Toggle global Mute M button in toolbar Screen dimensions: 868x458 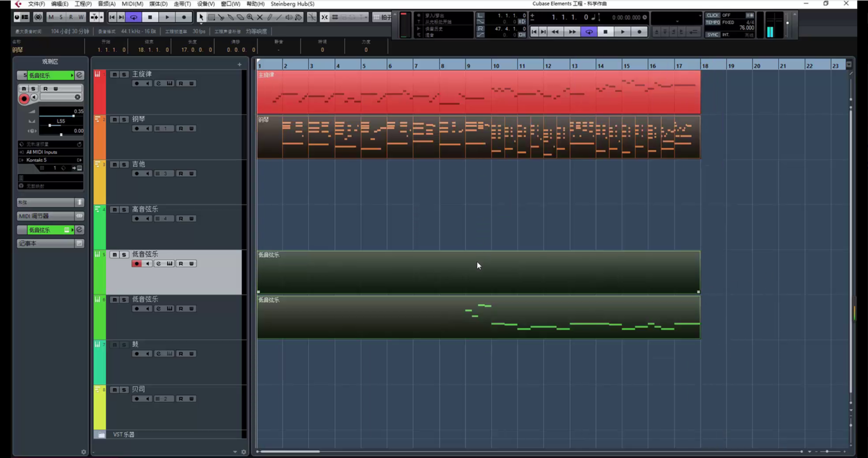(51, 17)
